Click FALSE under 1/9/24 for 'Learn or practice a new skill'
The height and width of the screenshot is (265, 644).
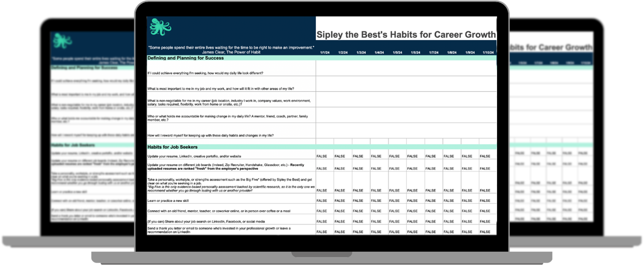click(x=467, y=201)
